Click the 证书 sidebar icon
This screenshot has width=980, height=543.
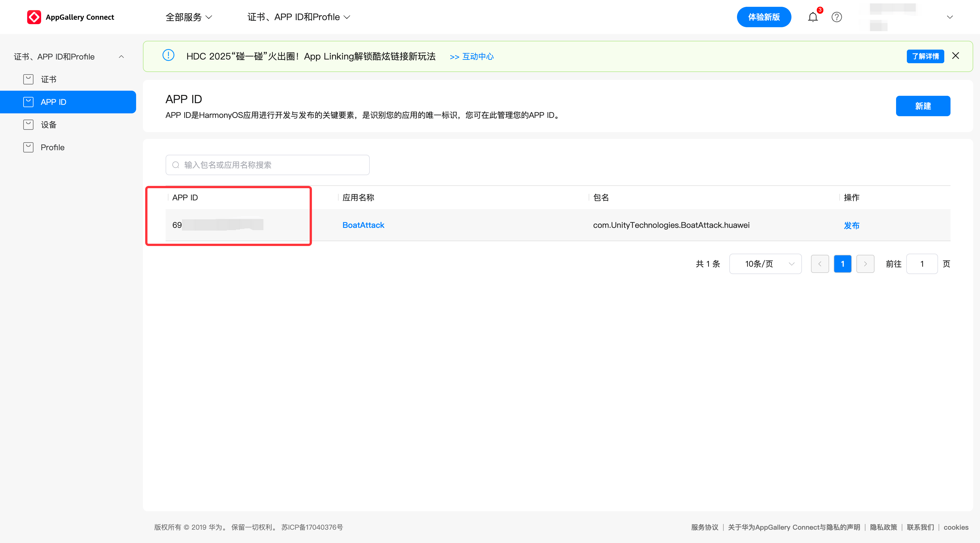(28, 79)
